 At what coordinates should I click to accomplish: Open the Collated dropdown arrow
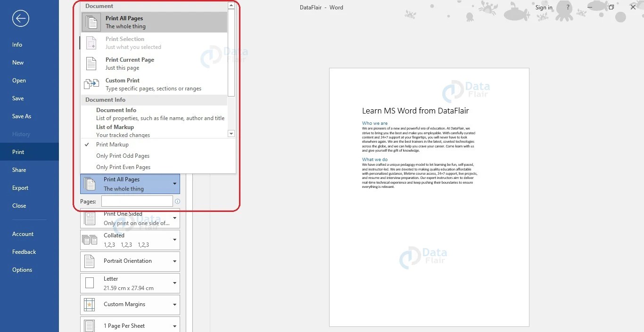174,240
